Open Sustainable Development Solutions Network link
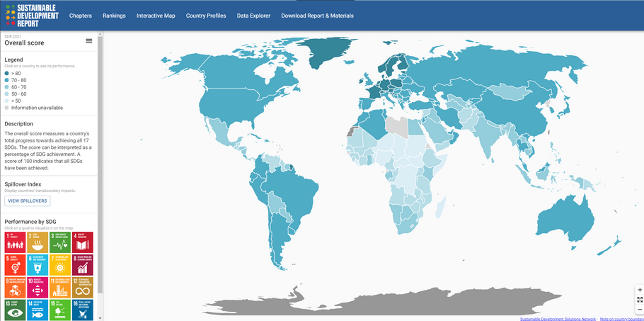 coord(558,319)
